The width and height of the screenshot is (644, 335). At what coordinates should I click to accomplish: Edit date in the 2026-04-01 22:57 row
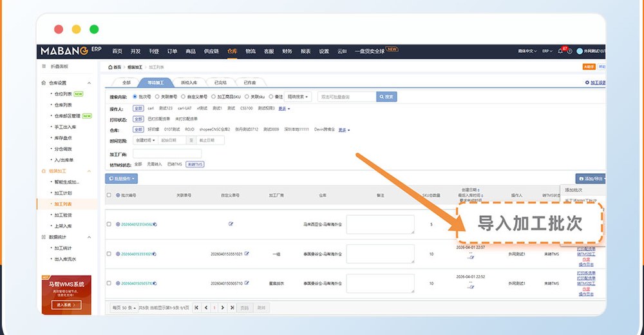472,257
